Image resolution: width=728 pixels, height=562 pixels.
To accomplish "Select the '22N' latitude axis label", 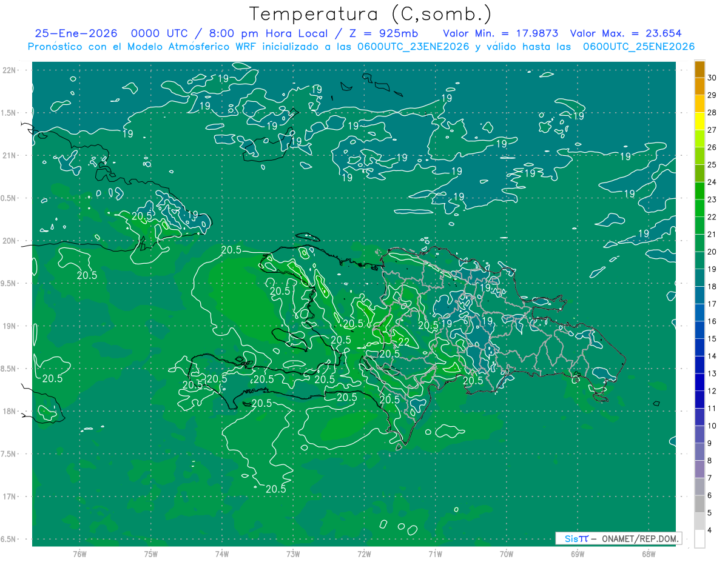I will (x=10, y=70).
